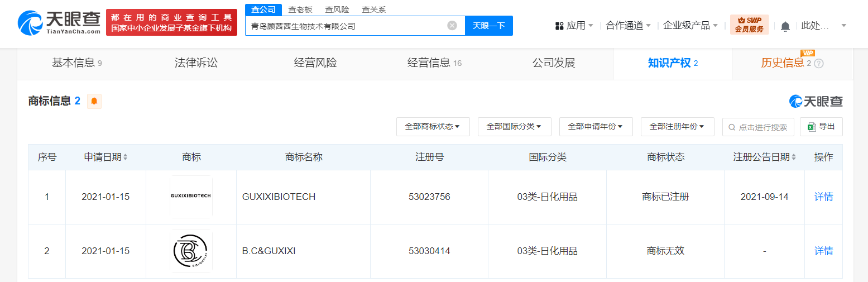868x282 pixels.
Task: Go to the 公司发展 tab
Action: [x=554, y=63]
